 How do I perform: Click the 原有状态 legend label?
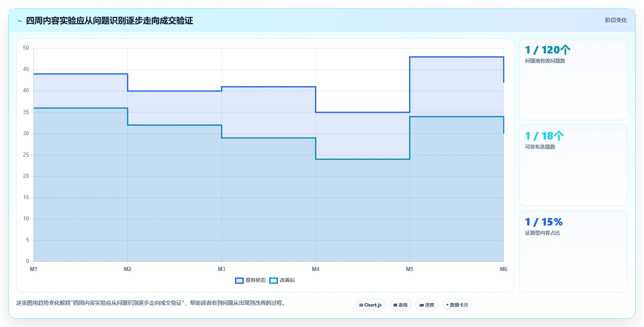[x=255, y=280]
